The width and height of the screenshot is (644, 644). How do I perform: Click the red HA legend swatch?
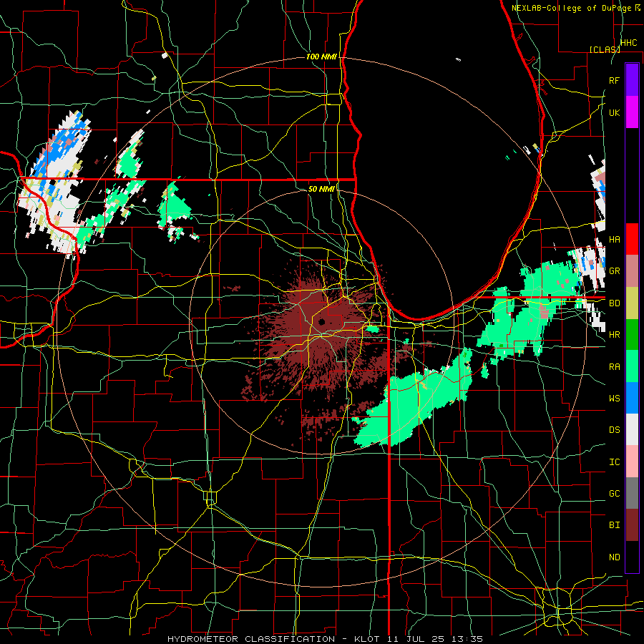click(632, 239)
